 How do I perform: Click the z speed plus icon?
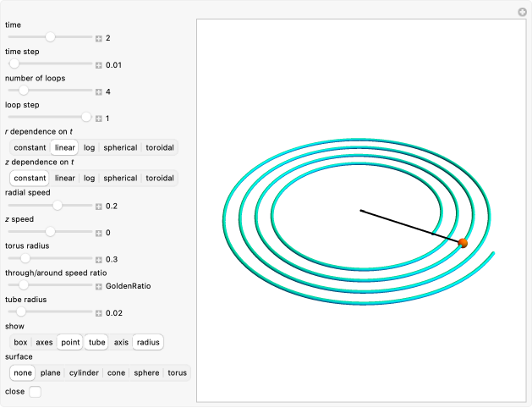[x=99, y=233]
